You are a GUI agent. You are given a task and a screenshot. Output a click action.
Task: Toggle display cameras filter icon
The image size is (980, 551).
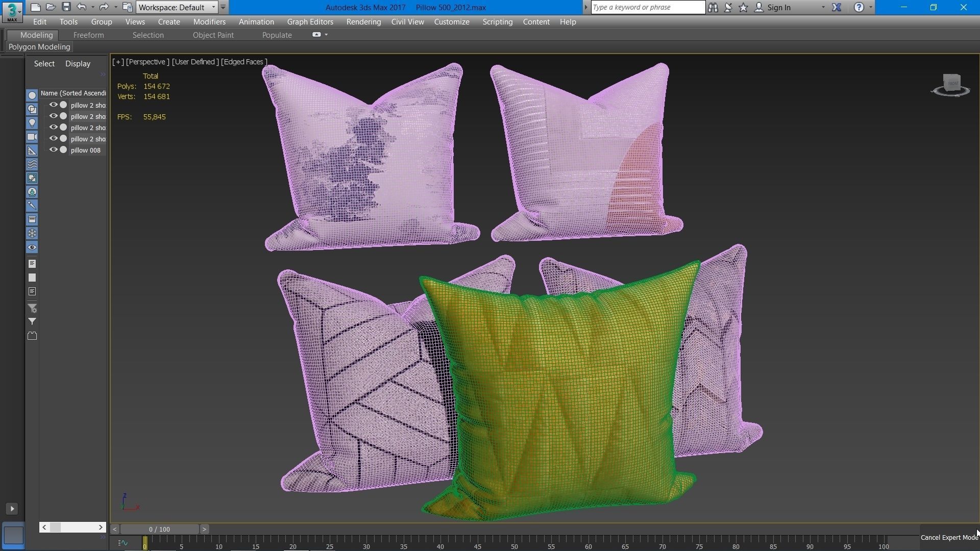coord(32,137)
